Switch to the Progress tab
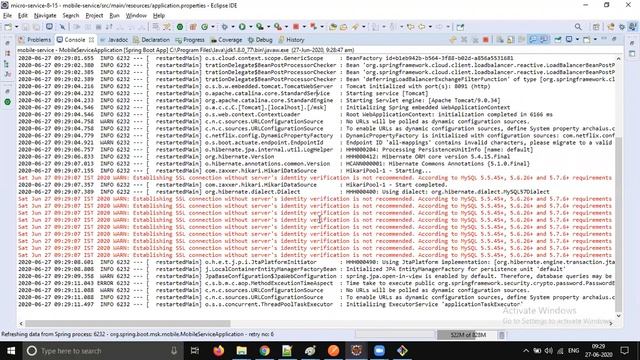 coord(190,40)
